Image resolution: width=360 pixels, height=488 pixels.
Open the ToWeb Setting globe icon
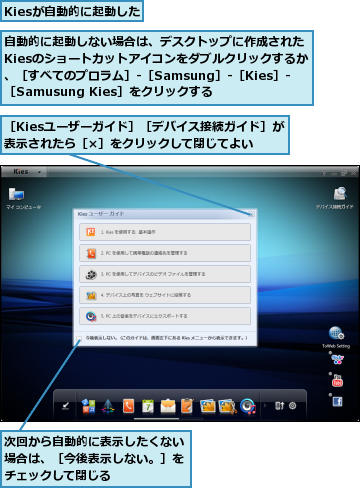tap(336, 333)
